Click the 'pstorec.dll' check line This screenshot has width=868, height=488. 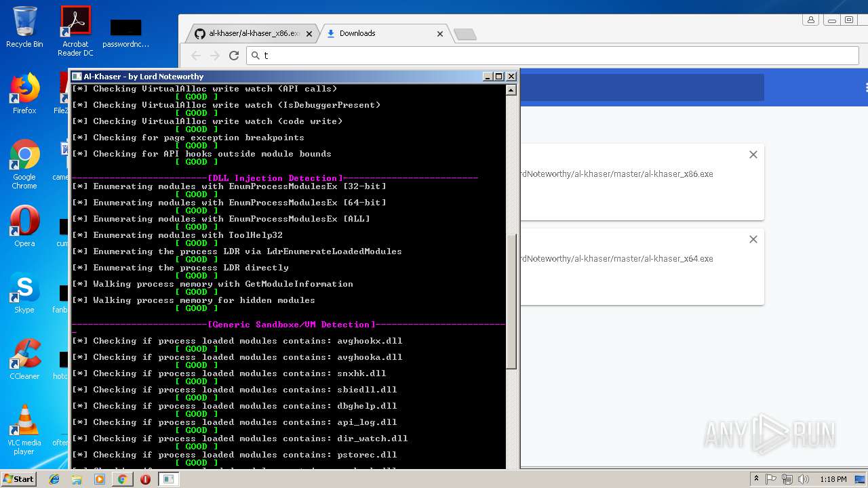[x=234, y=455]
